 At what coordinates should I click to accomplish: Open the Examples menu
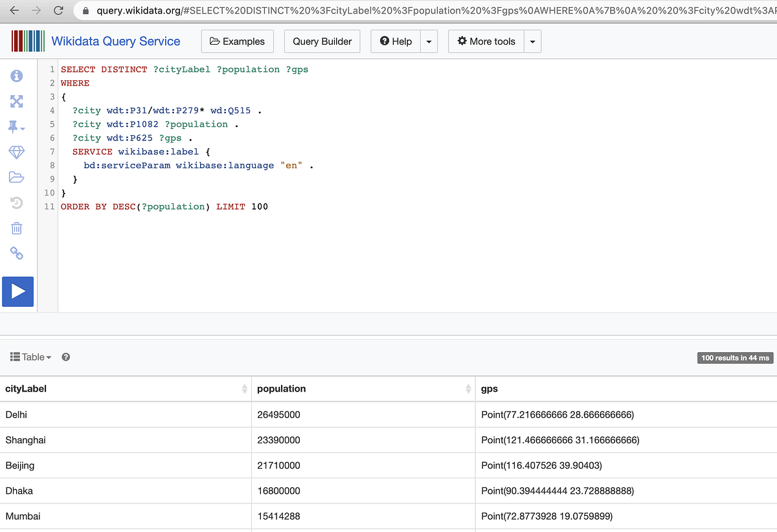pyautogui.click(x=237, y=41)
